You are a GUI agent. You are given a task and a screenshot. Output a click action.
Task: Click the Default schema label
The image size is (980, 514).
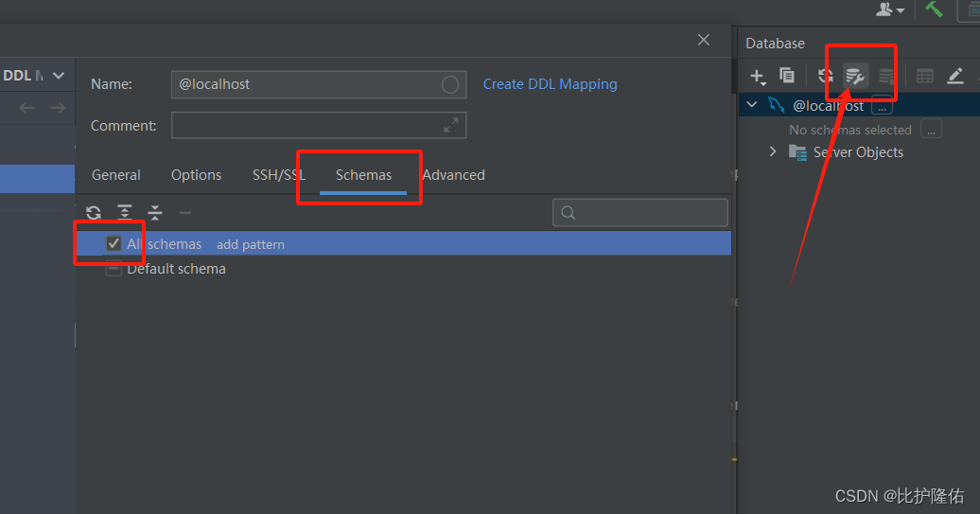tap(176, 269)
